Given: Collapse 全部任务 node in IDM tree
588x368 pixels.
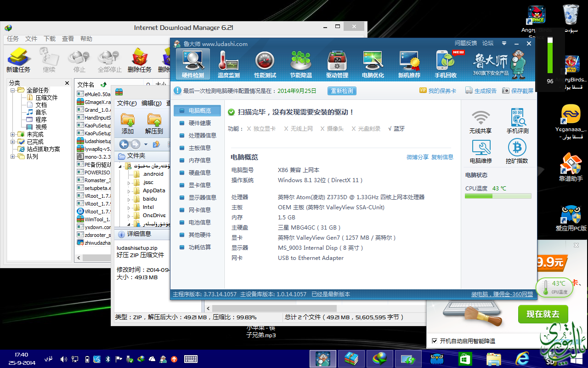Looking at the screenshot, I should [13, 90].
